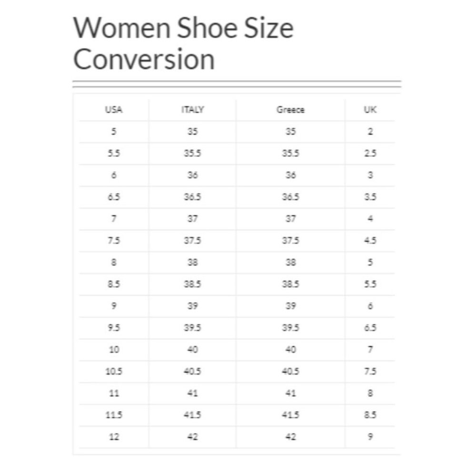Select USA size 12 cell
Image resolution: width=476 pixels, height=476 pixels.
(114, 437)
